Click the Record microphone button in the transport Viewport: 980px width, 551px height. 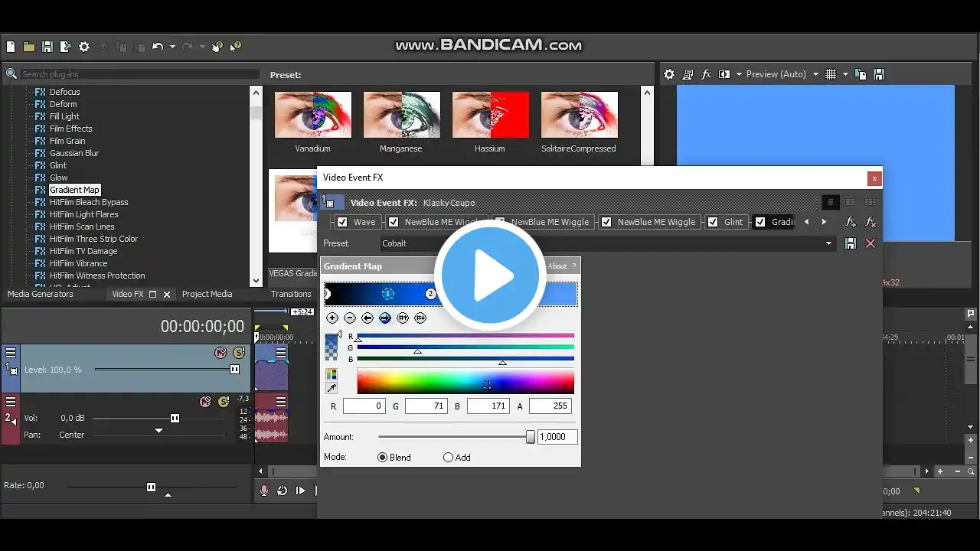pos(264,491)
